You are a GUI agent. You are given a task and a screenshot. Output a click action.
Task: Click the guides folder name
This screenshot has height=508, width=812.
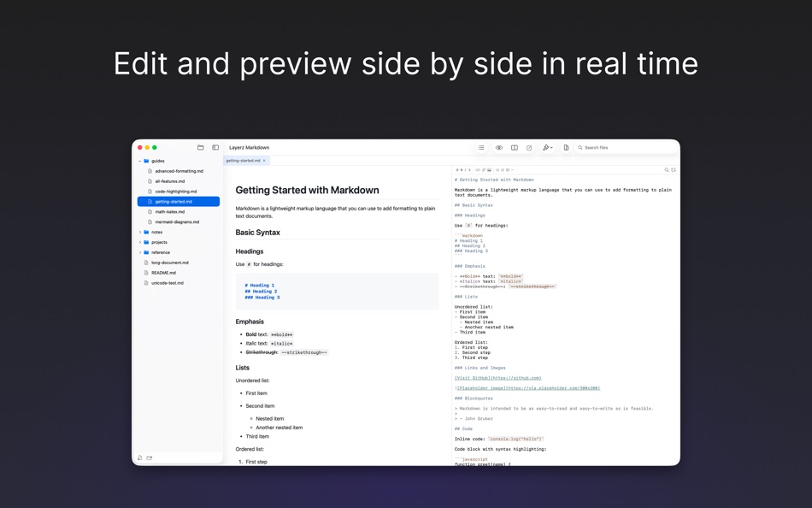coord(158,162)
